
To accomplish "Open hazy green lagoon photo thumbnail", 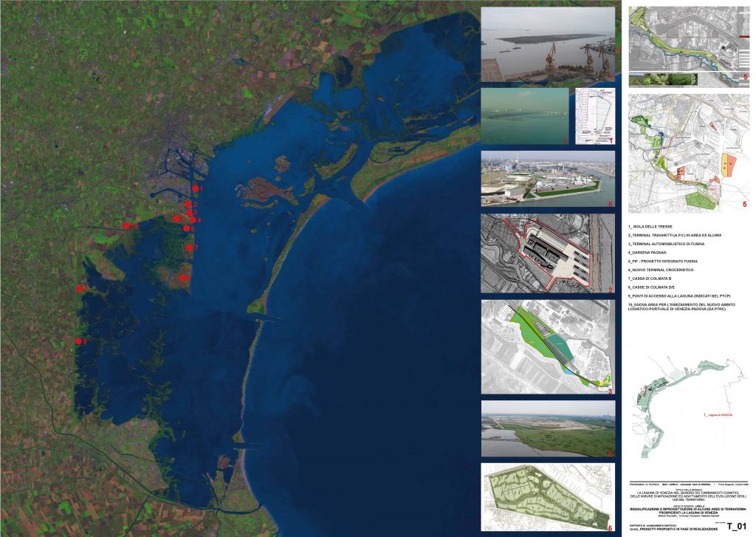I will click(524, 116).
